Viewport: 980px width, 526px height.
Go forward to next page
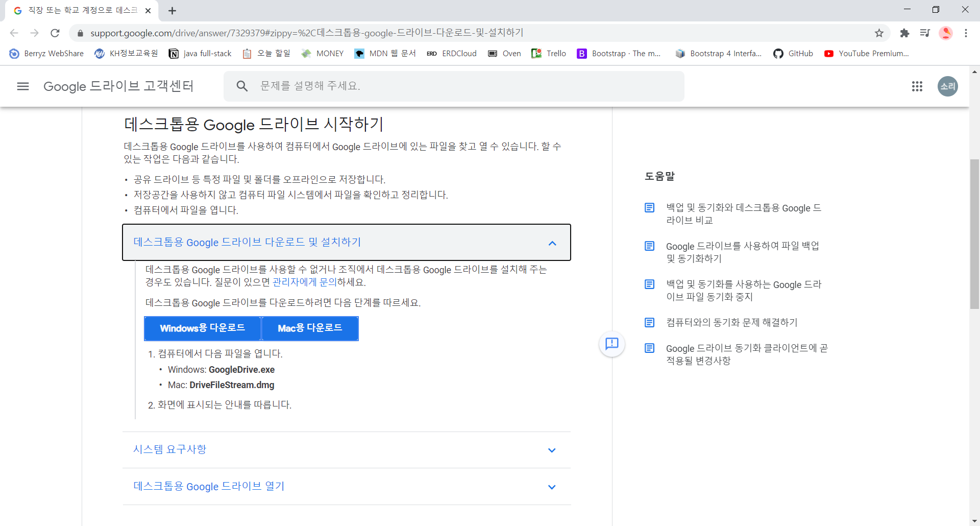tap(34, 33)
